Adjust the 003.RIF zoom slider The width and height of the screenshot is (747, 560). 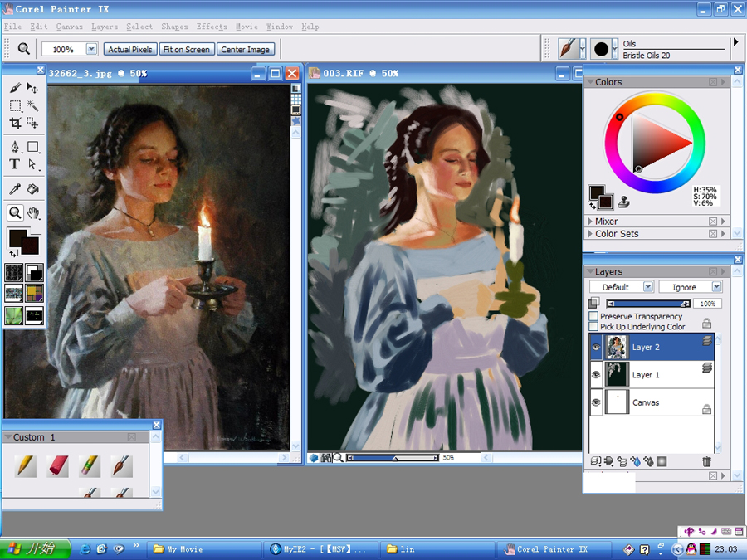tap(393, 458)
